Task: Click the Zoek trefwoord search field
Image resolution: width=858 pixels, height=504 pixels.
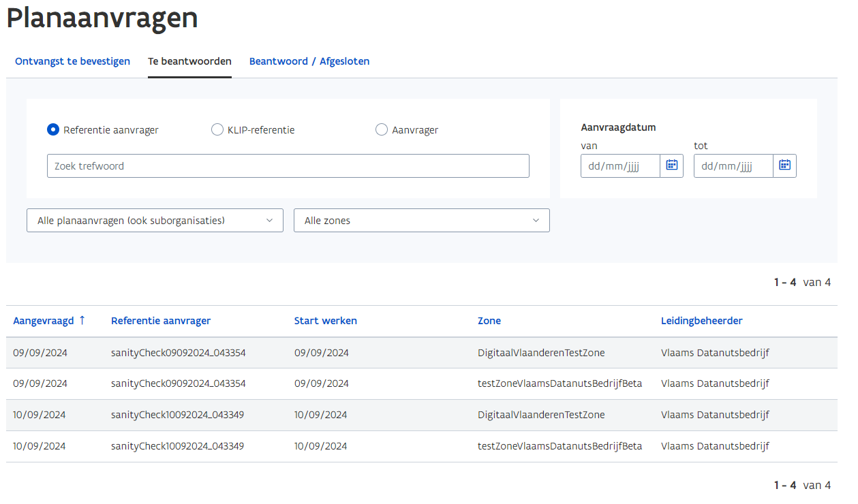Action: (x=288, y=166)
